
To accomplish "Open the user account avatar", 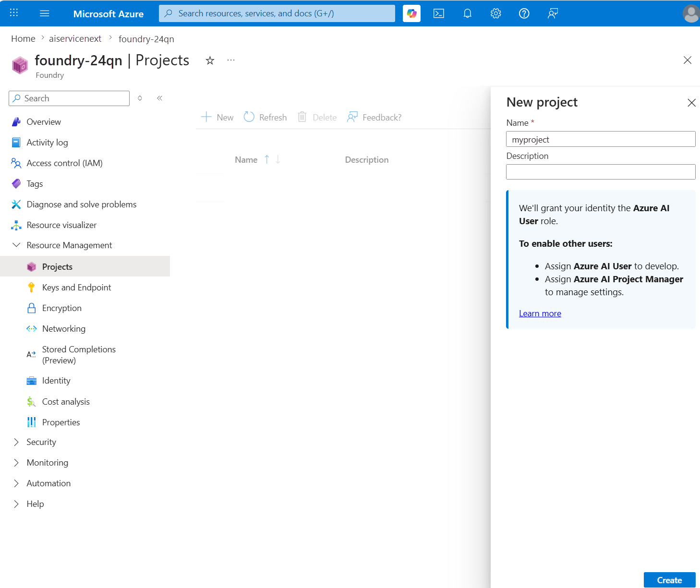I will coord(691,13).
